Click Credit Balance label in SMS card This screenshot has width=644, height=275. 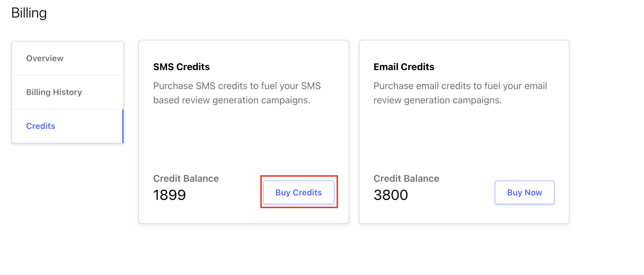186,178
